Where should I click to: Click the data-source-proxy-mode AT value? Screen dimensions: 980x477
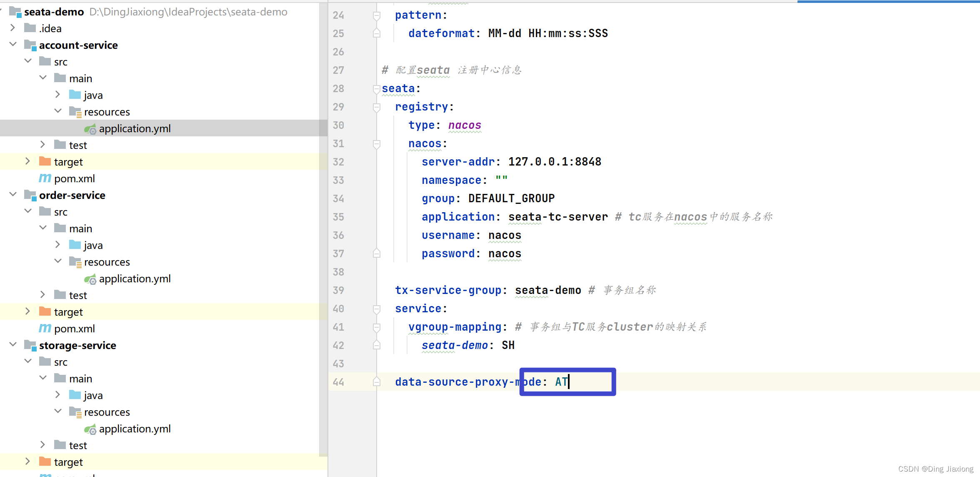coord(561,382)
